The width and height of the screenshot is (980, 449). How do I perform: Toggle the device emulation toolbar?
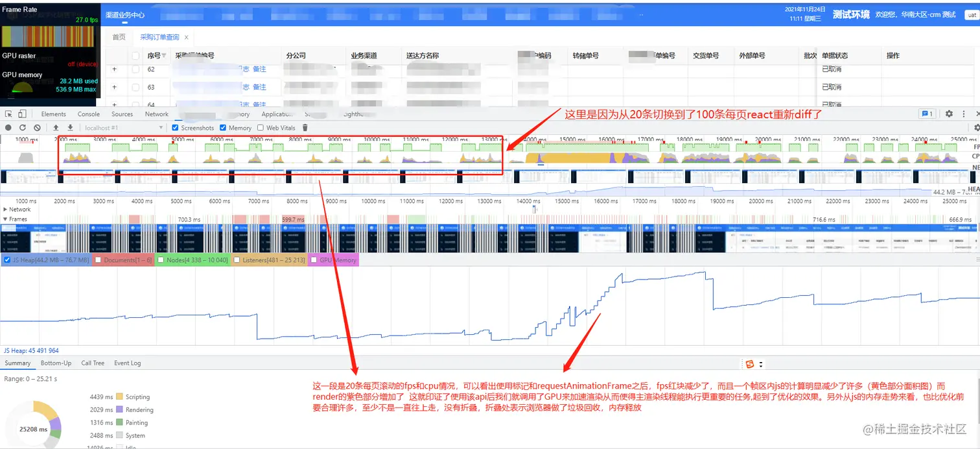pos(21,114)
